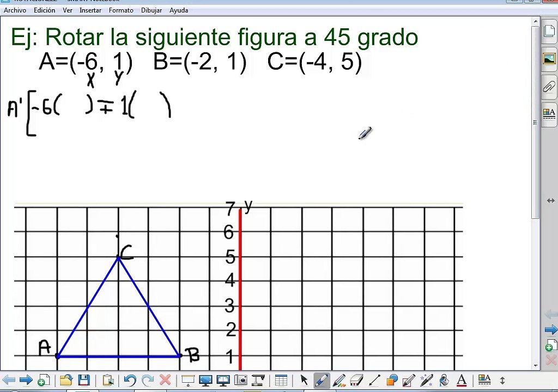This screenshot has height=392, width=558.
Task: Open the Ayuda menu
Action: pos(179,10)
